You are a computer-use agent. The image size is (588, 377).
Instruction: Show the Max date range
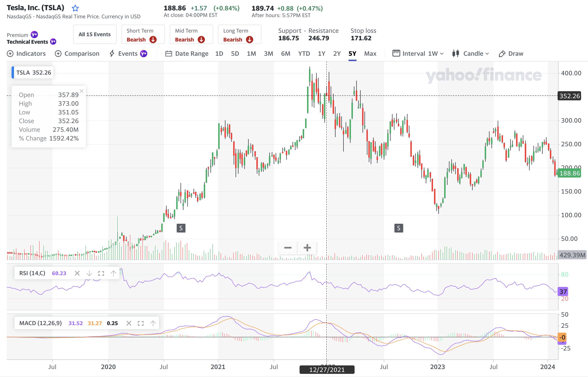tap(370, 54)
